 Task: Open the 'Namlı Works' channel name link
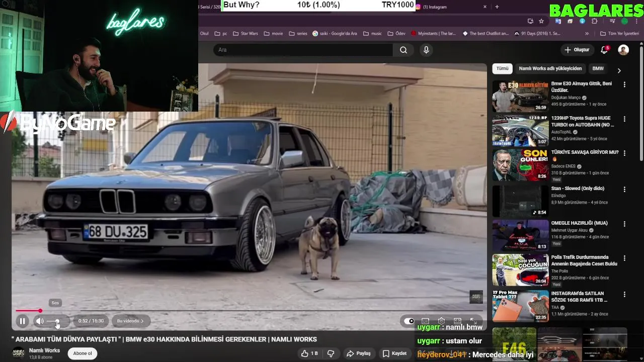click(44, 350)
